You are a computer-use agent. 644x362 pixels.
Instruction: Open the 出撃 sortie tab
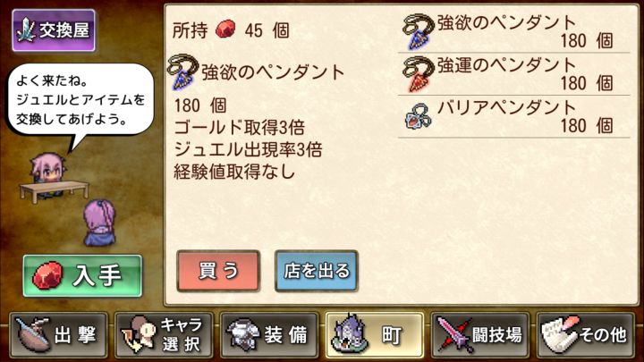coord(59,335)
